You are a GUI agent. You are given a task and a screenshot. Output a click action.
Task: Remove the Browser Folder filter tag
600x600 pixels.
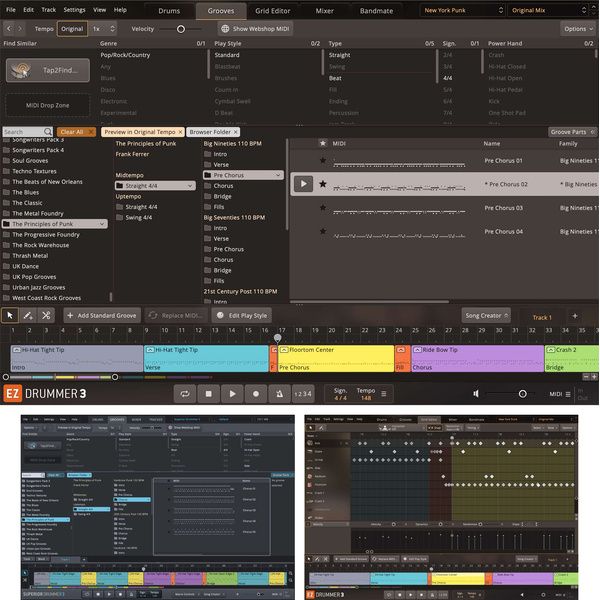[236, 132]
